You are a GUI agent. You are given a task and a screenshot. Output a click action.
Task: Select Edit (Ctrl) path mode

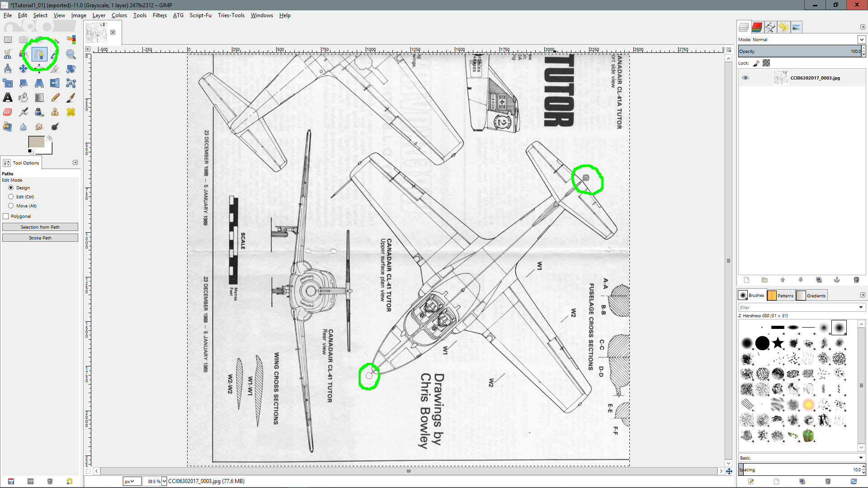11,197
